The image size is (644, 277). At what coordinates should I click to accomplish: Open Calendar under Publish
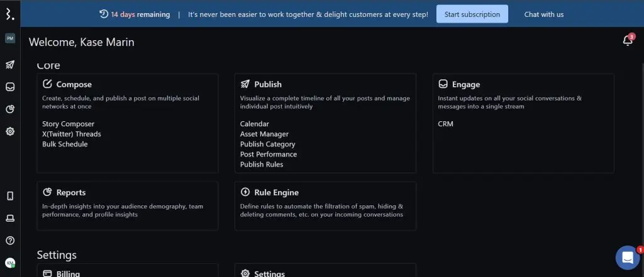pos(255,124)
